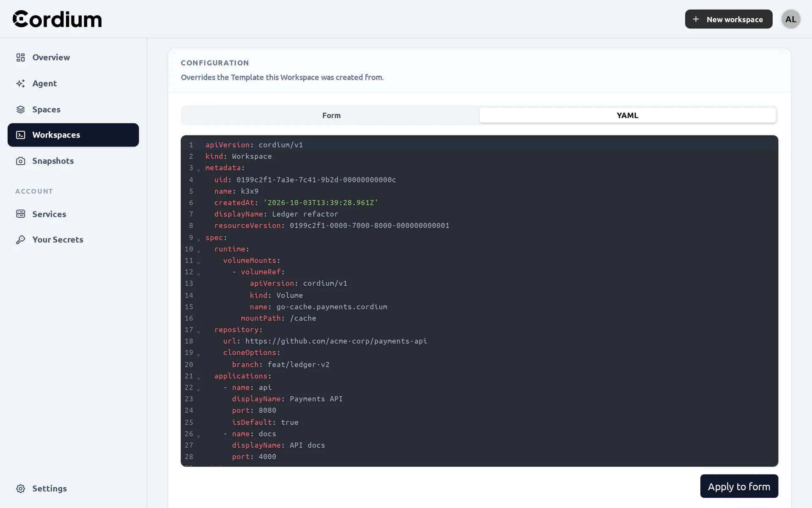
Task: Click branch value feat/ledger-v2
Action: point(299,364)
